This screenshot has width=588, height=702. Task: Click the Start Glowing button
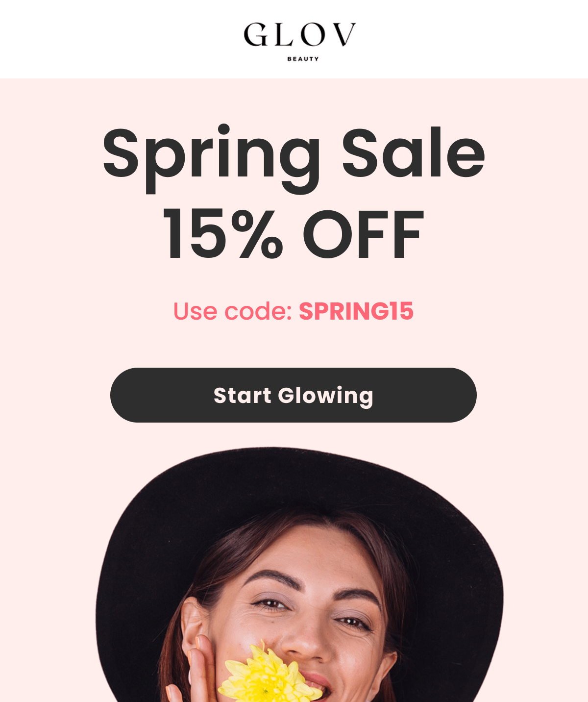(x=293, y=395)
